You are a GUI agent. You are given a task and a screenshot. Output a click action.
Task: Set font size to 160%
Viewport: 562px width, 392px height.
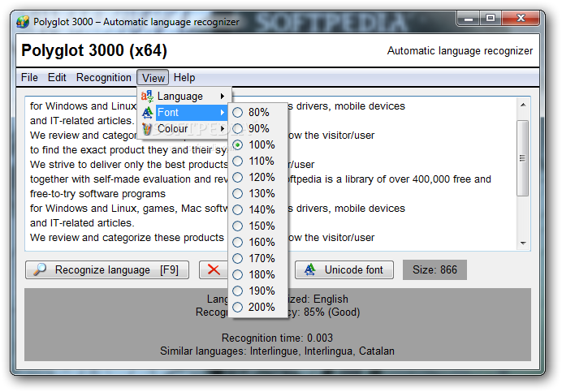258,242
